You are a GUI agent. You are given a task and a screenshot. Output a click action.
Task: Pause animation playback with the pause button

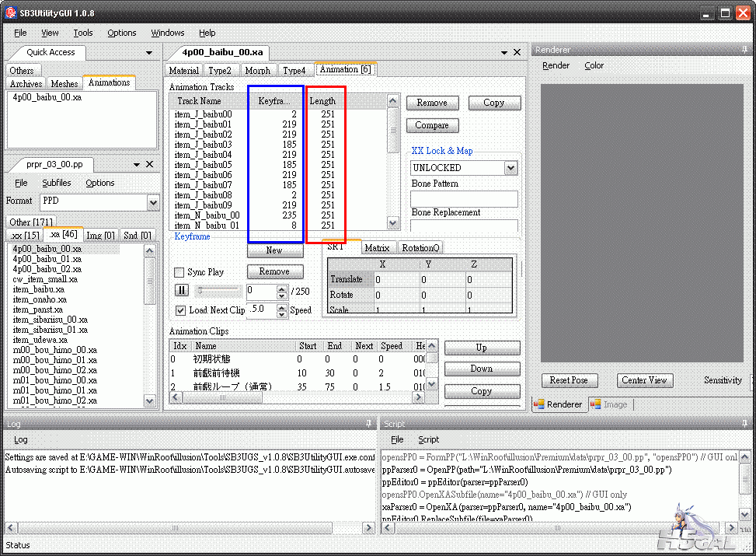181,290
